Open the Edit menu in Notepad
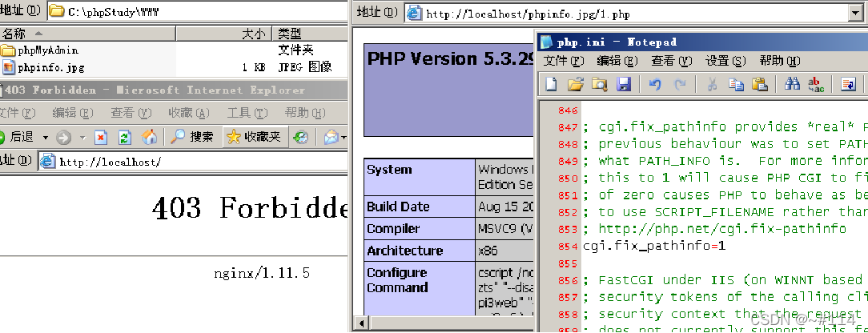 click(617, 61)
